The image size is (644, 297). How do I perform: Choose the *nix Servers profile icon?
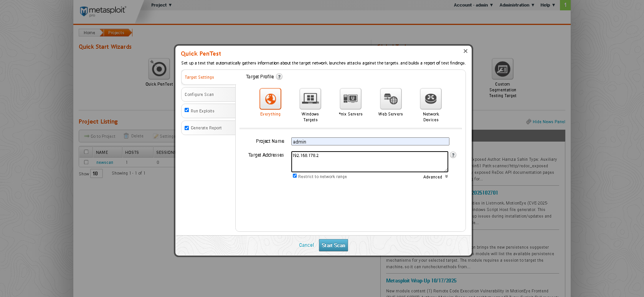tap(350, 99)
